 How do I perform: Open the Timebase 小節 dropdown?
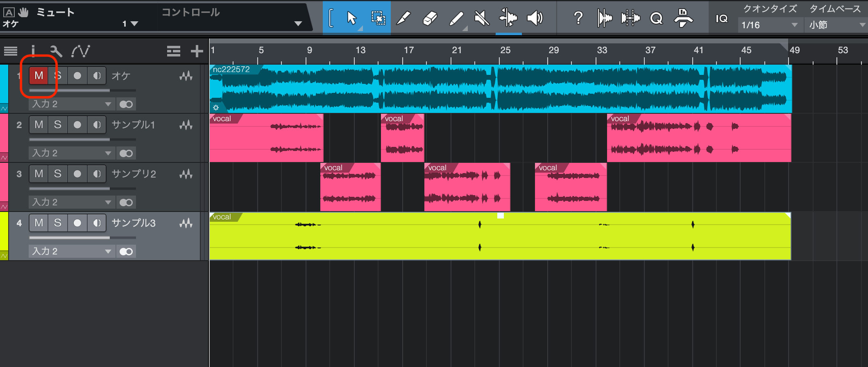[836, 25]
